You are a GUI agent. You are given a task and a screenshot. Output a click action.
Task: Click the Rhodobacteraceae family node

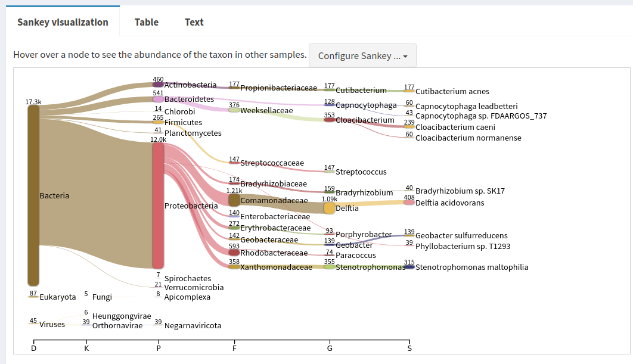pos(234,253)
